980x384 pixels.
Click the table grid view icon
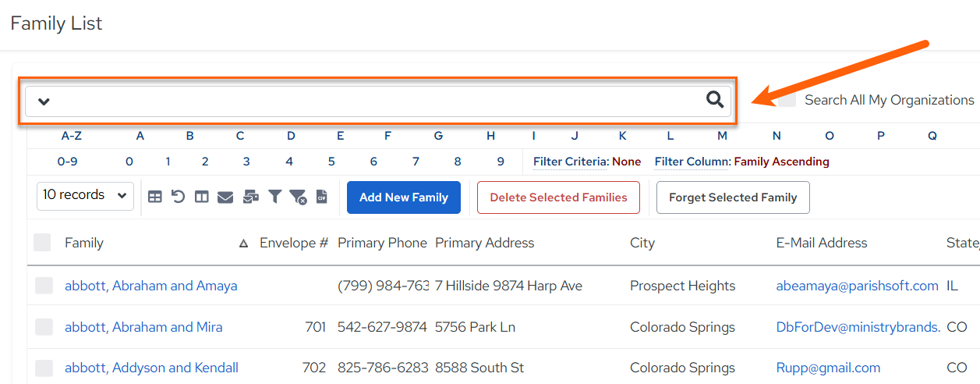click(155, 197)
